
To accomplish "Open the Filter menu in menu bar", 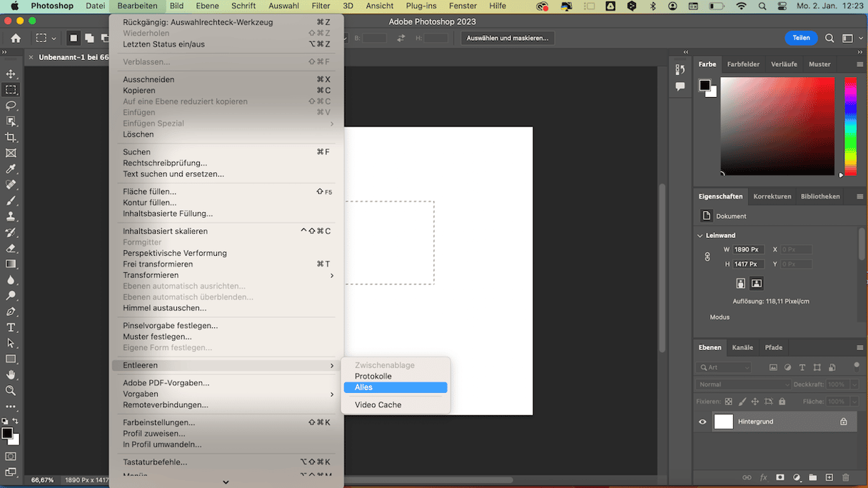I will coord(321,6).
